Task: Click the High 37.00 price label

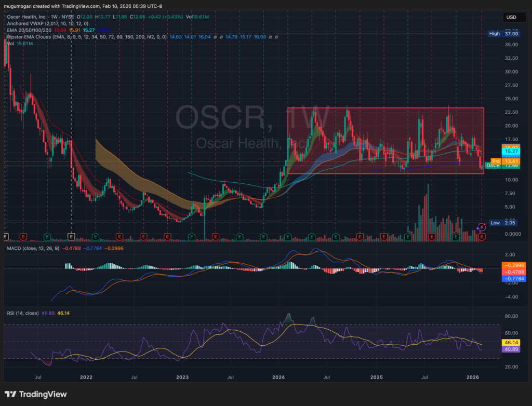Action: pyautogui.click(x=501, y=34)
